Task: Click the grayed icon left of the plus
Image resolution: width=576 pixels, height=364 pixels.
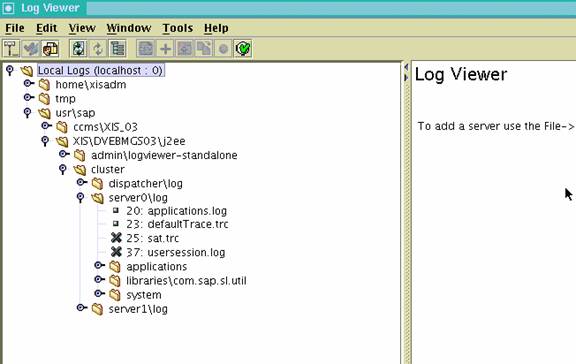Action: click(146, 48)
